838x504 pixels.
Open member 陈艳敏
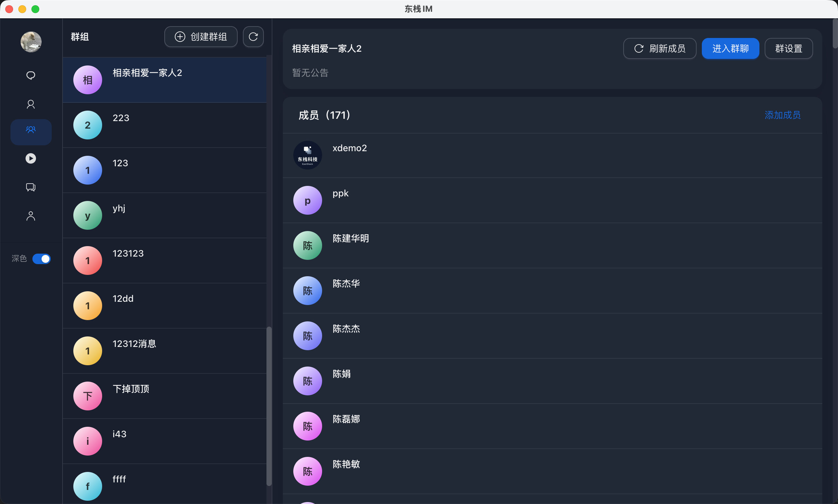coord(552,471)
